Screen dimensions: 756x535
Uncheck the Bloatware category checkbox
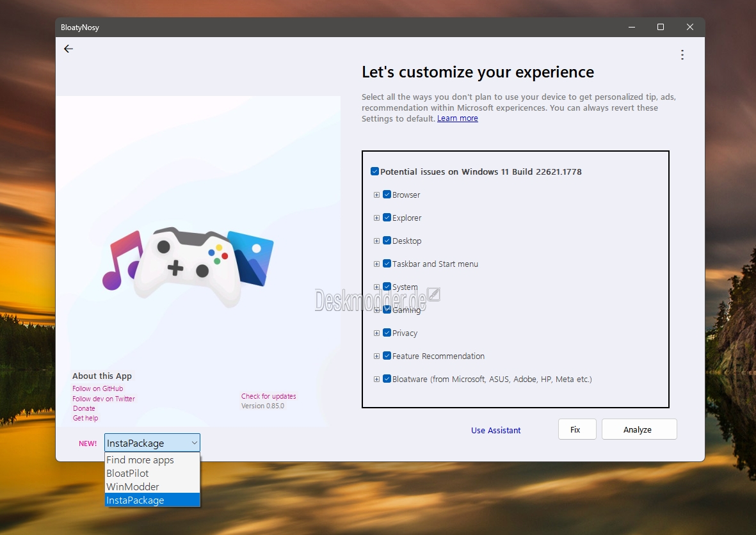point(387,379)
